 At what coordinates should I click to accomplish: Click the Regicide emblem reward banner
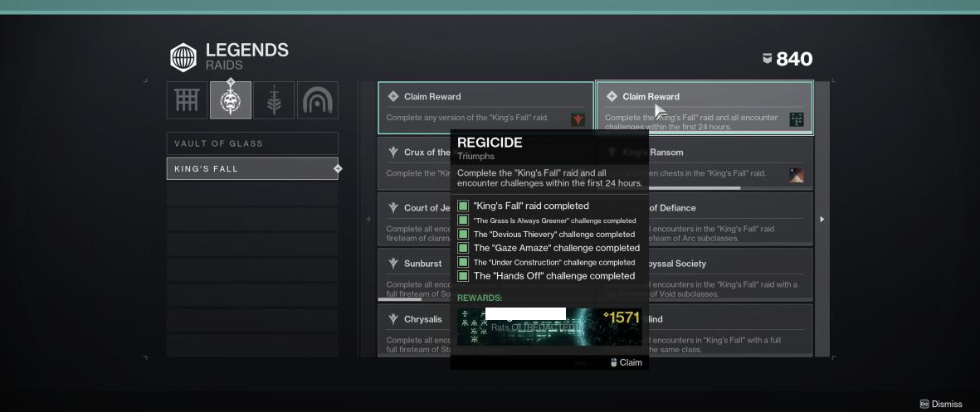549,327
